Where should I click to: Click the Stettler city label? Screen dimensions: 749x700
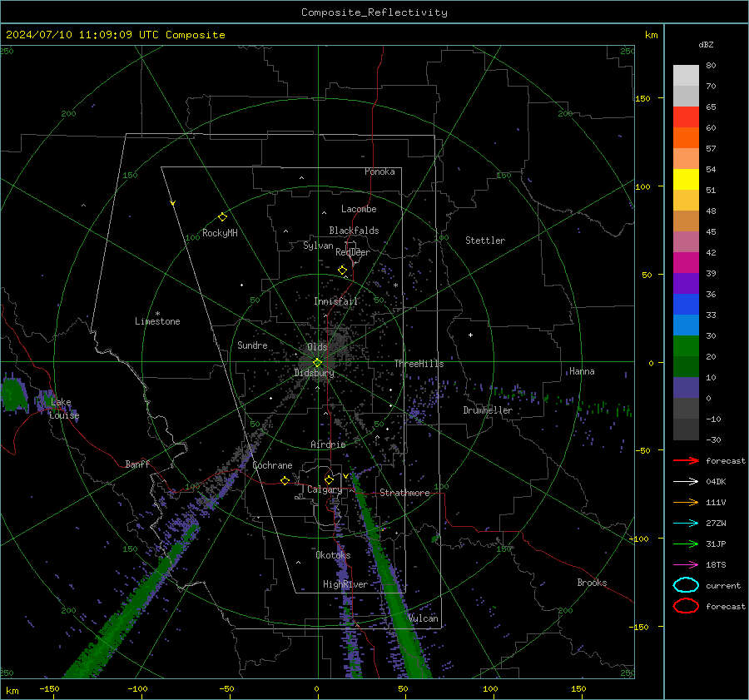485,241
